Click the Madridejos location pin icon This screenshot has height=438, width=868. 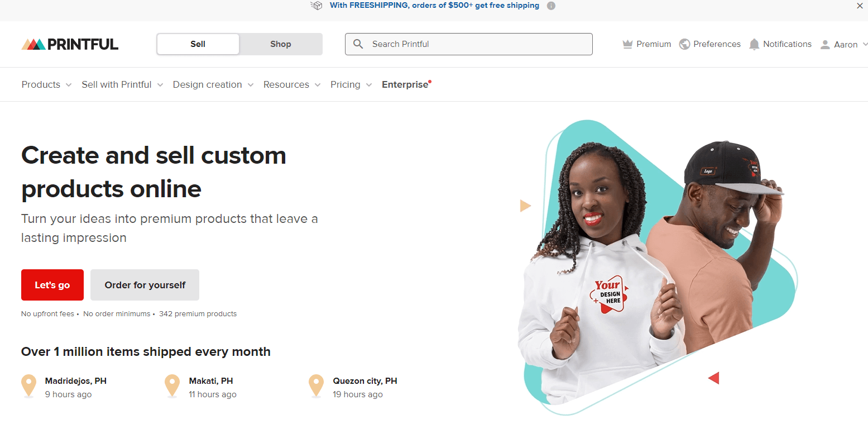pos(28,386)
